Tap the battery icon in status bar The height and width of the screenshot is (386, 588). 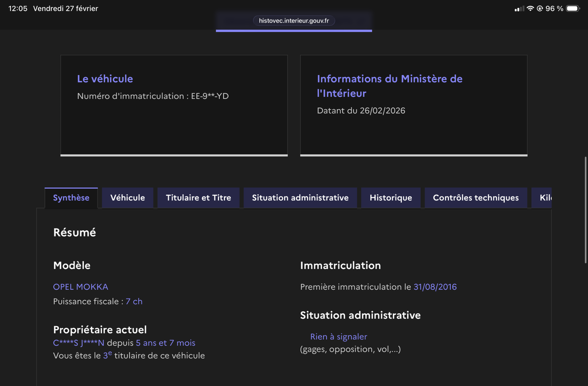(573, 9)
